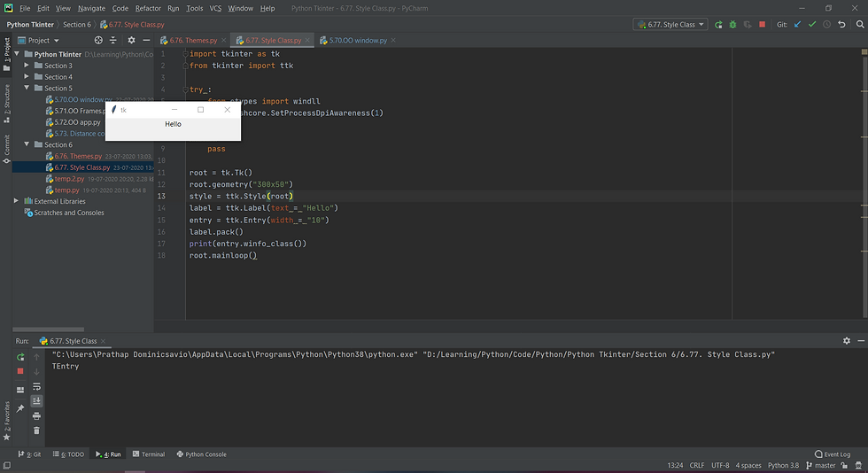
Task: Expand the Section 4 folder
Action: pyautogui.click(x=27, y=76)
